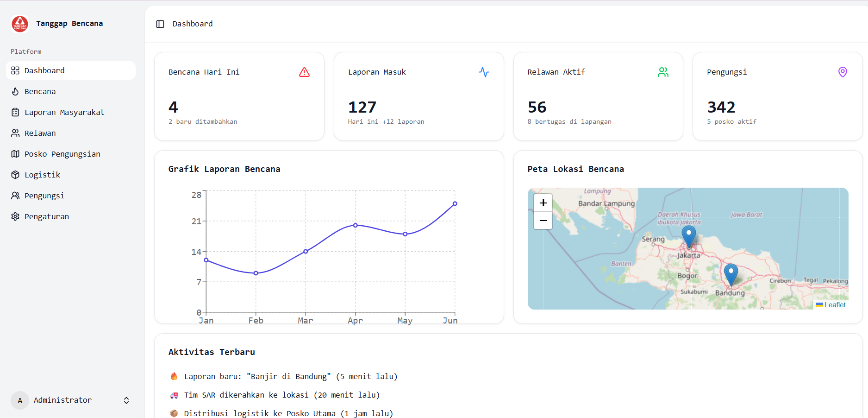Viewport: 868px width, 418px height.
Task: Open the Leaflet attribution link
Action: tap(835, 305)
